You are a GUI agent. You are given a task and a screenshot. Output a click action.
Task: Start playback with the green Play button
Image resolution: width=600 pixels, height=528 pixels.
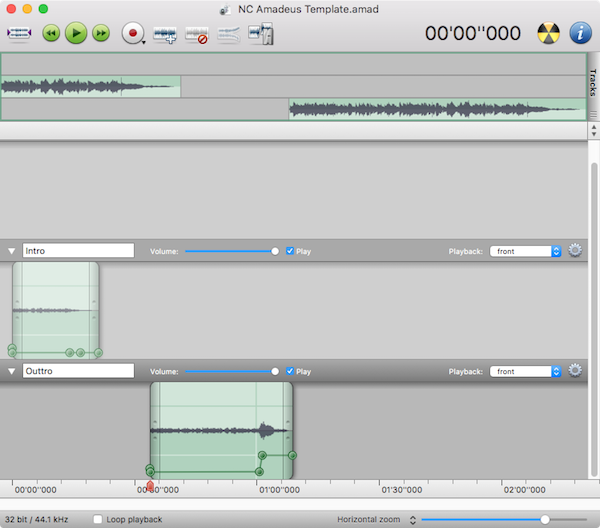76,33
